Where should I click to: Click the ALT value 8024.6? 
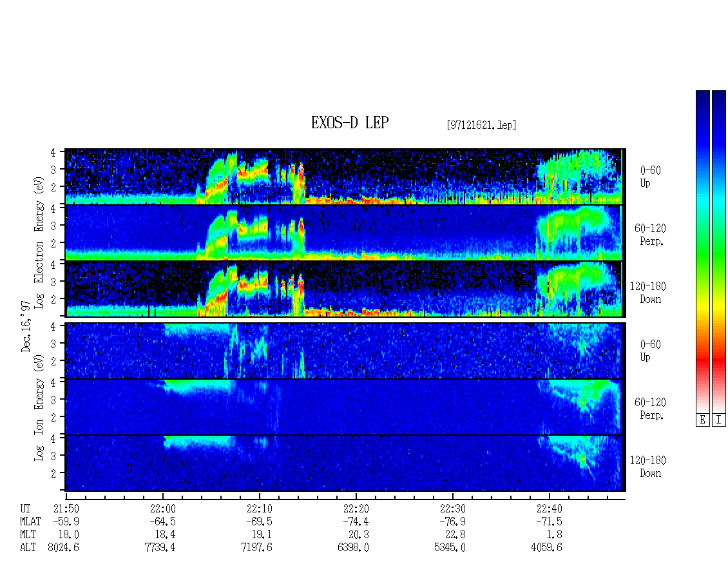[64, 547]
